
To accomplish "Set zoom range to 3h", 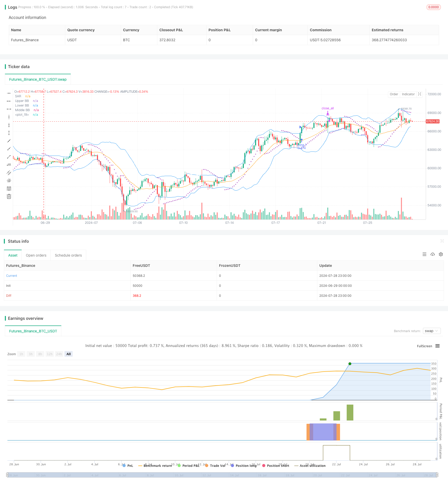I will click(x=31, y=354).
